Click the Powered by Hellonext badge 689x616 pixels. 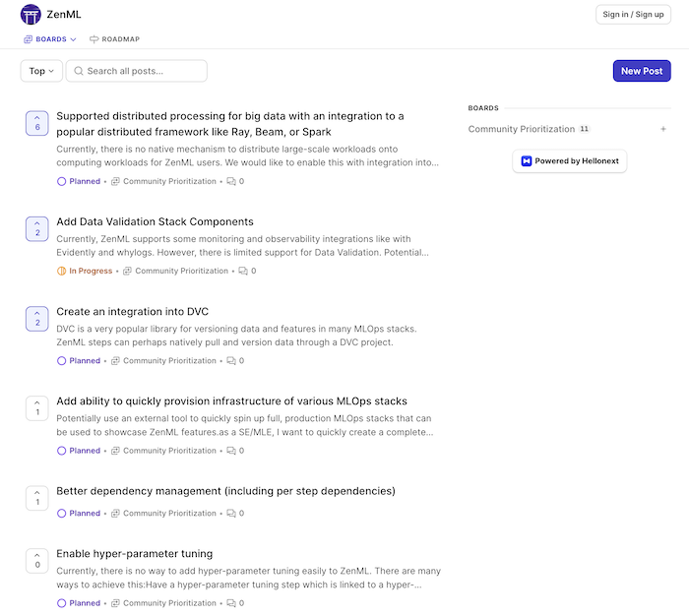[x=570, y=161]
